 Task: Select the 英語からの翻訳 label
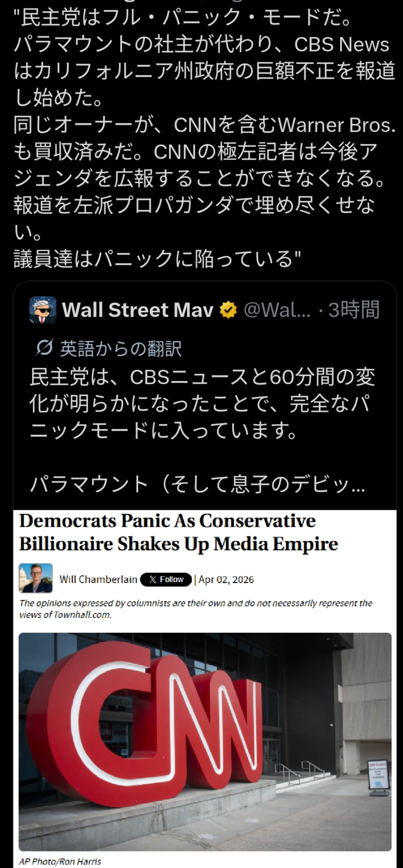pos(121,348)
